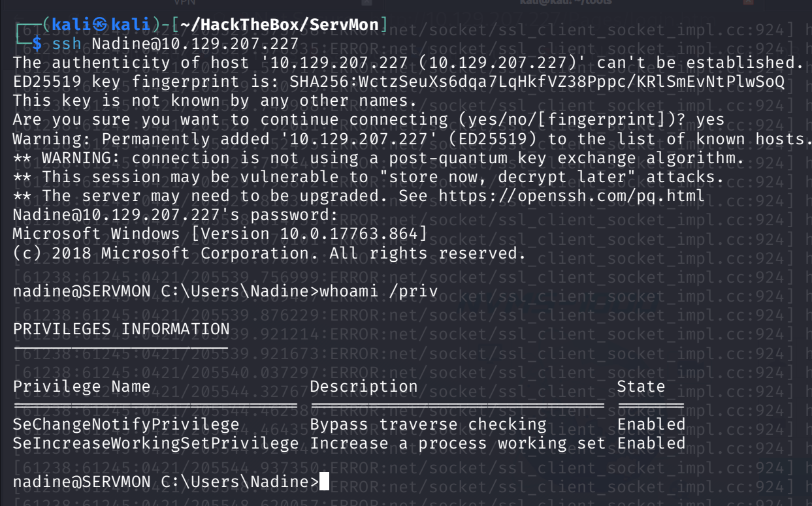Click the State column header
This screenshot has height=506, width=812.
(641, 387)
